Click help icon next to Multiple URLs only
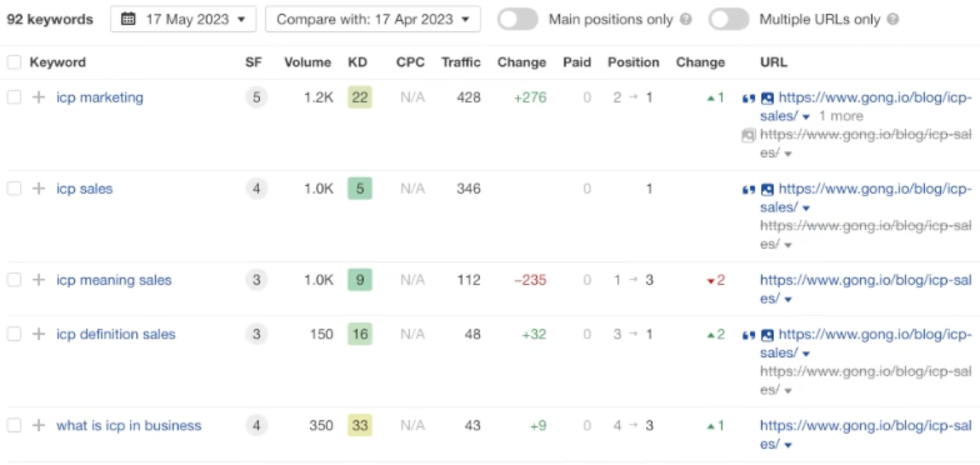 coord(893,19)
